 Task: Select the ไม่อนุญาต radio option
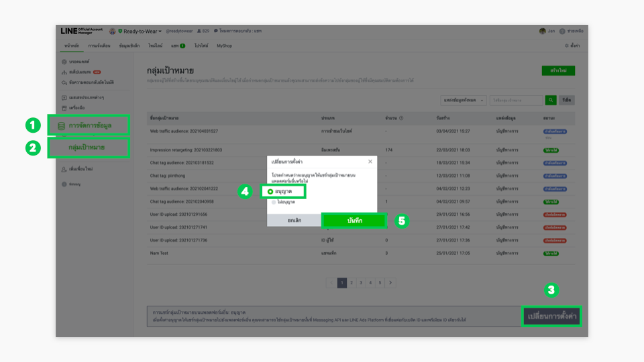pos(273,202)
